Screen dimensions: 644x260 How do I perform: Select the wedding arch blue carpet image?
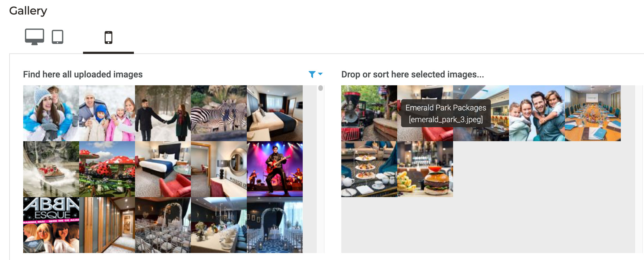[x=275, y=225]
